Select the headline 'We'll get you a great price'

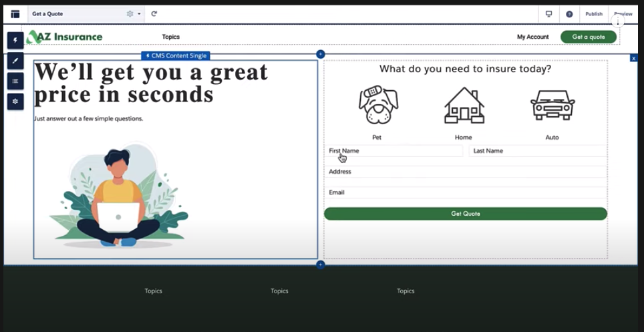[151, 83]
